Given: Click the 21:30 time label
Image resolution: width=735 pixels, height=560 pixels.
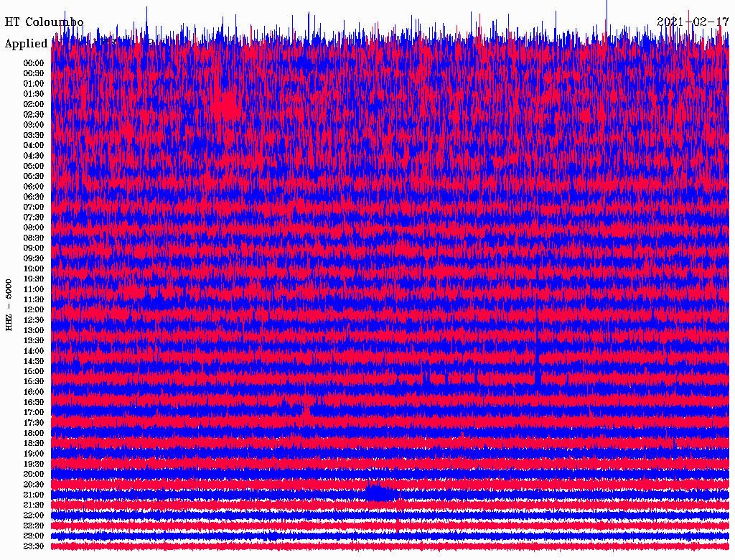Looking at the screenshot, I should (34, 505).
